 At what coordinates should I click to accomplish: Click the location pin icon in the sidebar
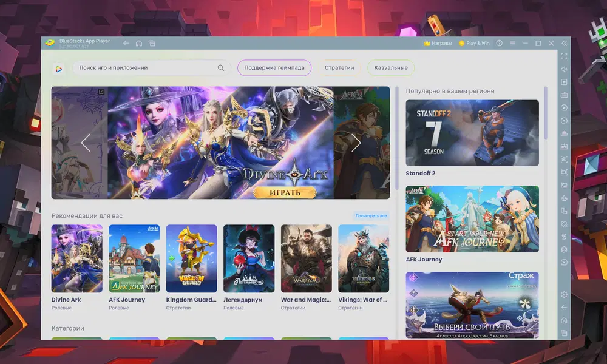coord(564,237)
